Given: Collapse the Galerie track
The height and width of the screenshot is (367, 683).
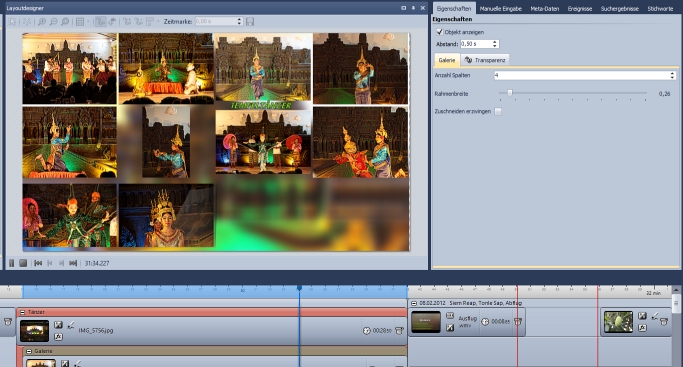Looking at the screenshot, I should 29,351.
